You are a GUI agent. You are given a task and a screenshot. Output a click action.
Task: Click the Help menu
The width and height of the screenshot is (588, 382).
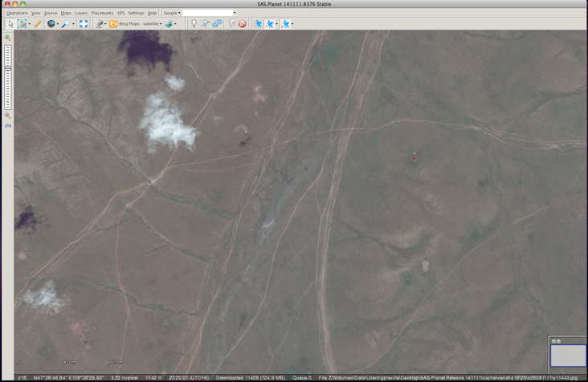coord(153,13)
